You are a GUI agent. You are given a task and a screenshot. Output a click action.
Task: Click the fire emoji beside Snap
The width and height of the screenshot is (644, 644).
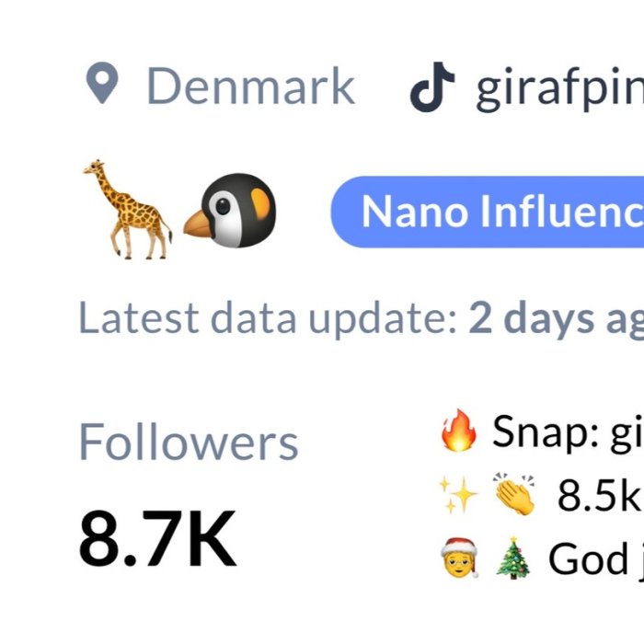tap(458, 432)
